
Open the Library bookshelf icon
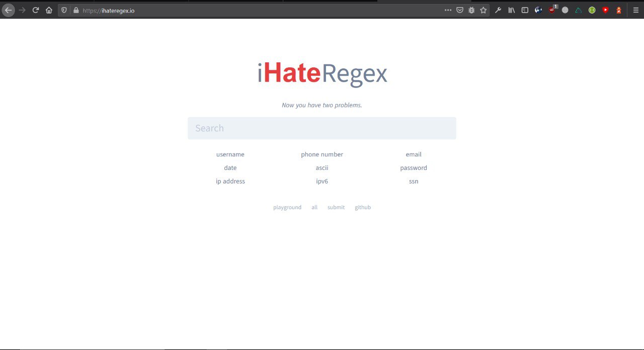[512, 10]
